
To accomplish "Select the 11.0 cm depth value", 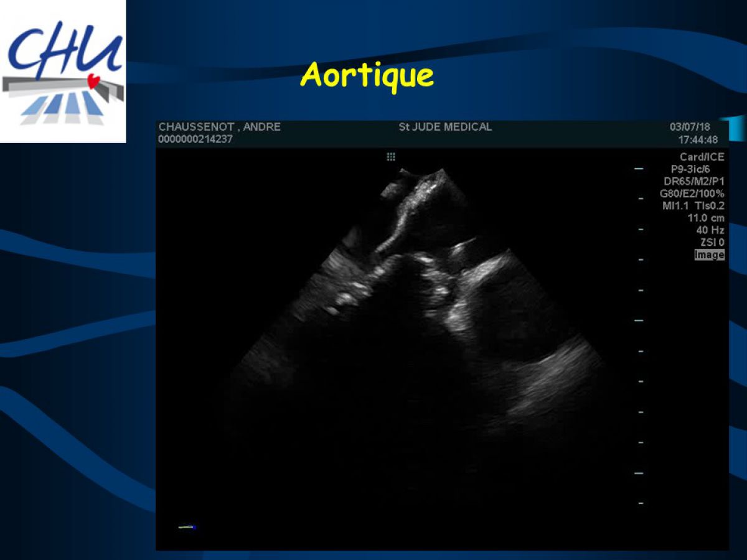I will click(706, 218).
